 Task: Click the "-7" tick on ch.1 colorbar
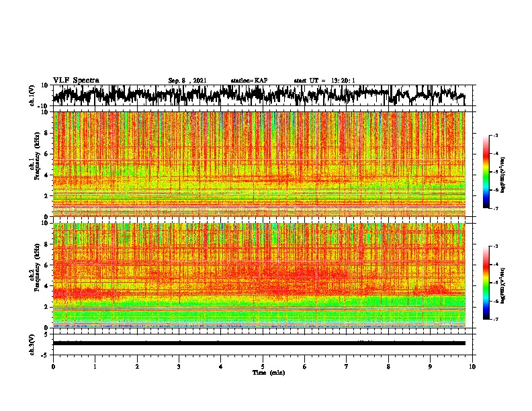click(x=495, y=208)
